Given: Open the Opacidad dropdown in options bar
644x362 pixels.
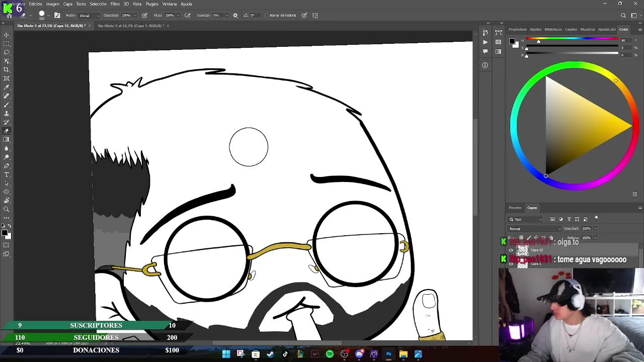Looking at the screenshot, I should pos(135,16).
